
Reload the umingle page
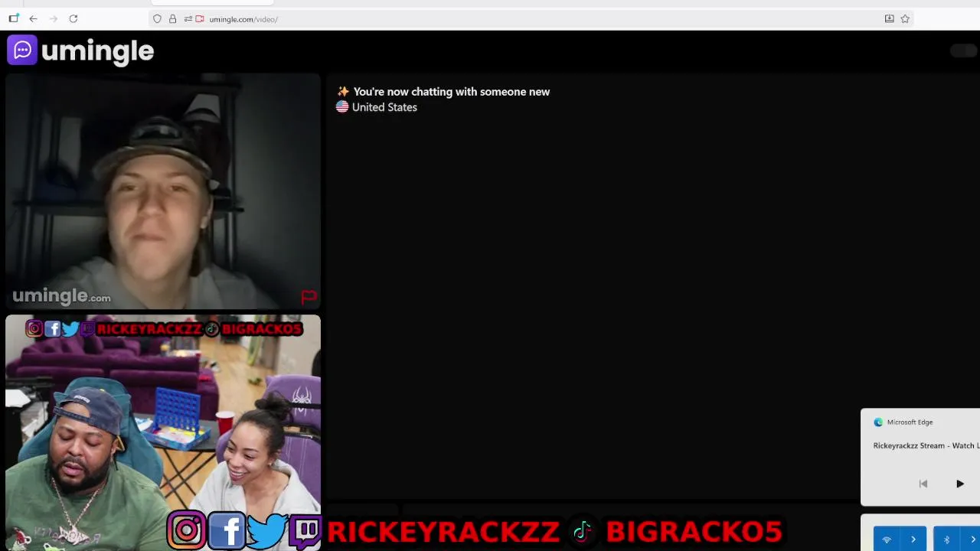click(x=73, y=18)
